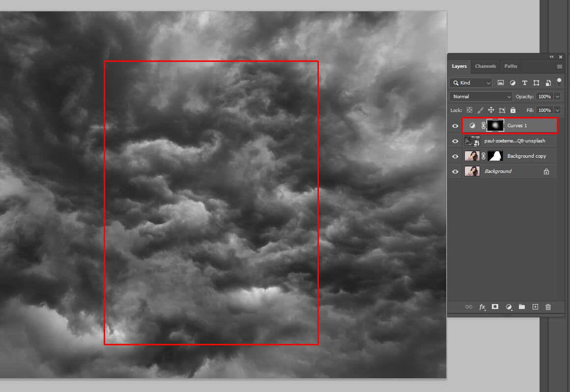The width and height of the screenshot is (570, 392).
Task: Lock transparent pixels icon
Action: coord(469,110)
